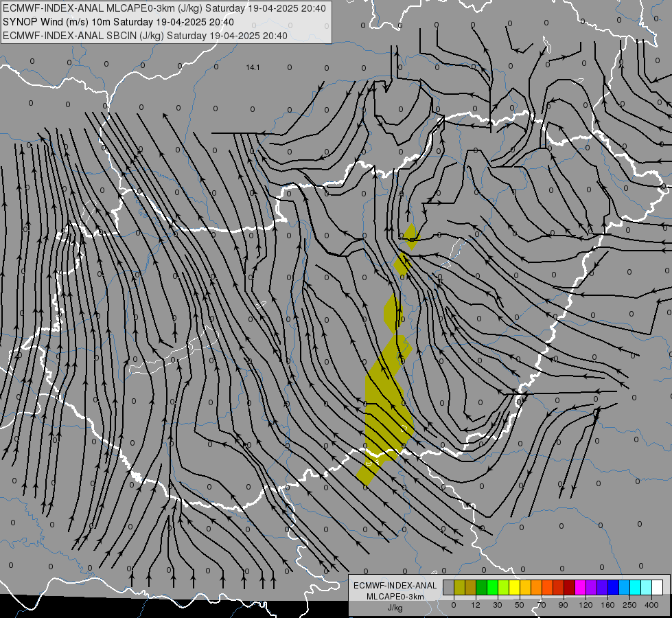Click the legend tick label 400
Screen dimensions: 672x618
pyautogui.click(x=651, y=605)
